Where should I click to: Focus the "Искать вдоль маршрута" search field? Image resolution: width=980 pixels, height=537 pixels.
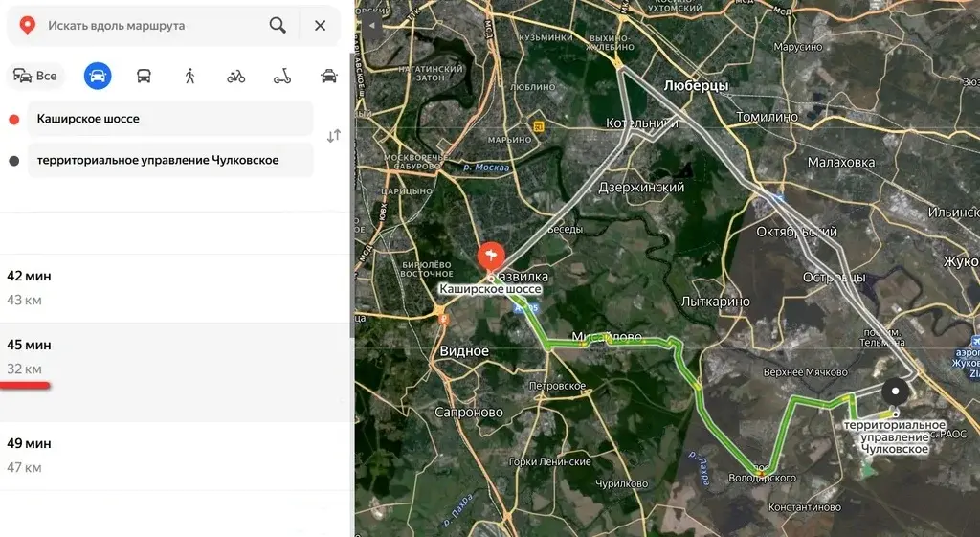[x=153, y=26]
